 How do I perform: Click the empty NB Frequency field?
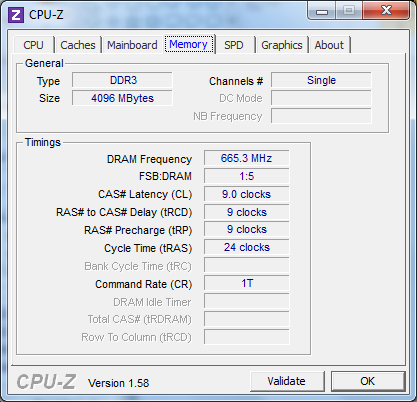pos(321,116)
